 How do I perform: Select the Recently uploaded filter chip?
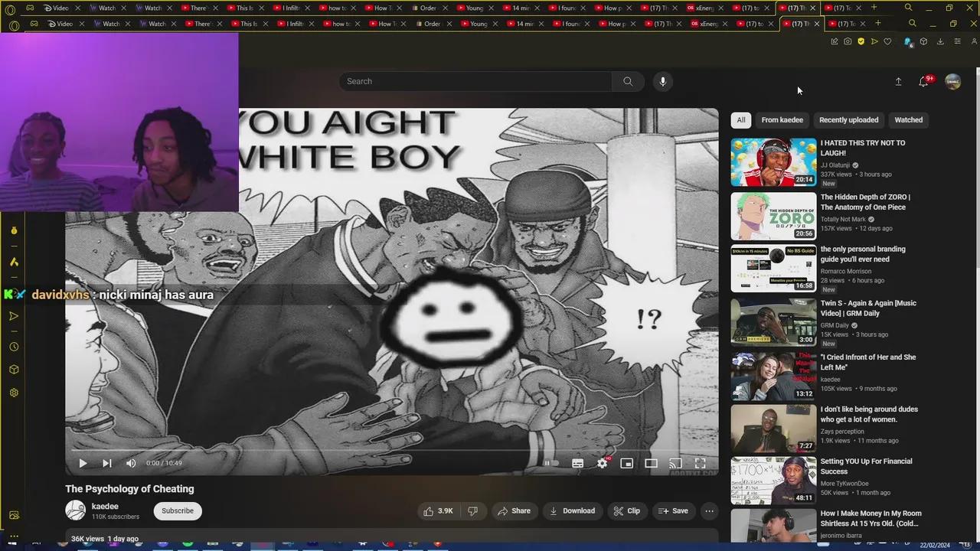tap(848, 120)
